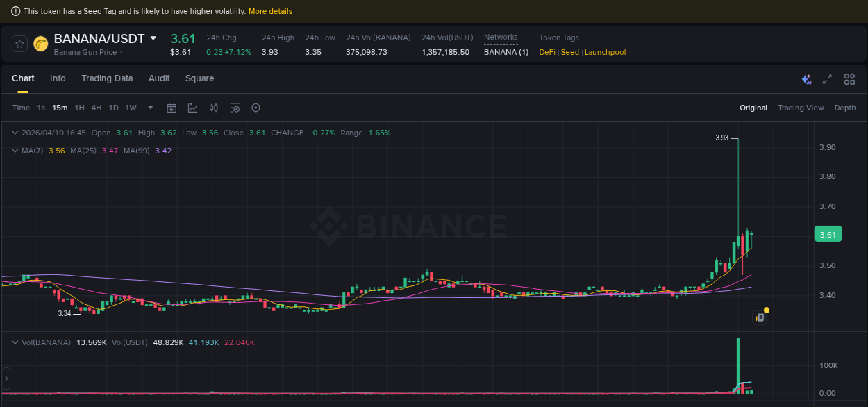Toggle the favorite star for BANANA/USDT

19,43
